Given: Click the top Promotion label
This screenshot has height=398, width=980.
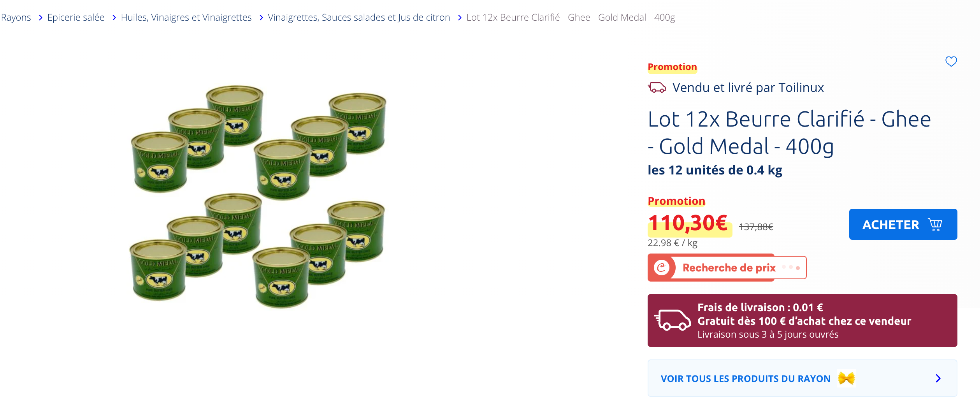Looking at the screenshot, I should [x=672, y=67].
